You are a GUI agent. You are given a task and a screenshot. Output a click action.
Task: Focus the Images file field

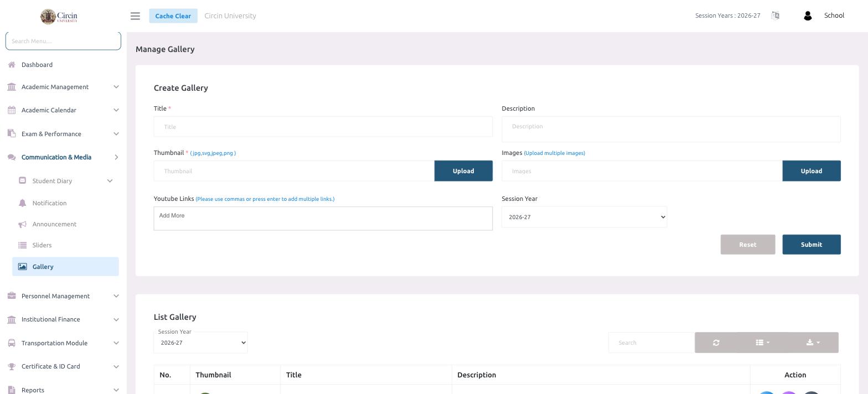[642, 171]
